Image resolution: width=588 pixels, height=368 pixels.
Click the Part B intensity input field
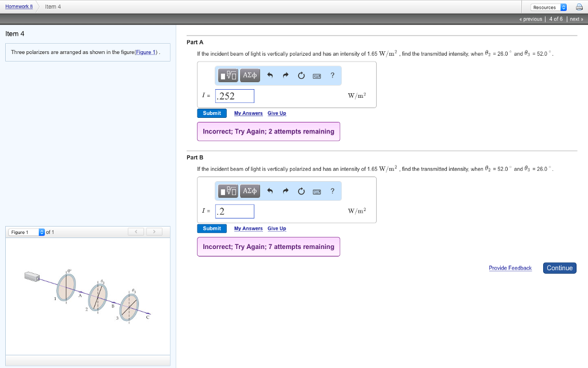(235, 211)
